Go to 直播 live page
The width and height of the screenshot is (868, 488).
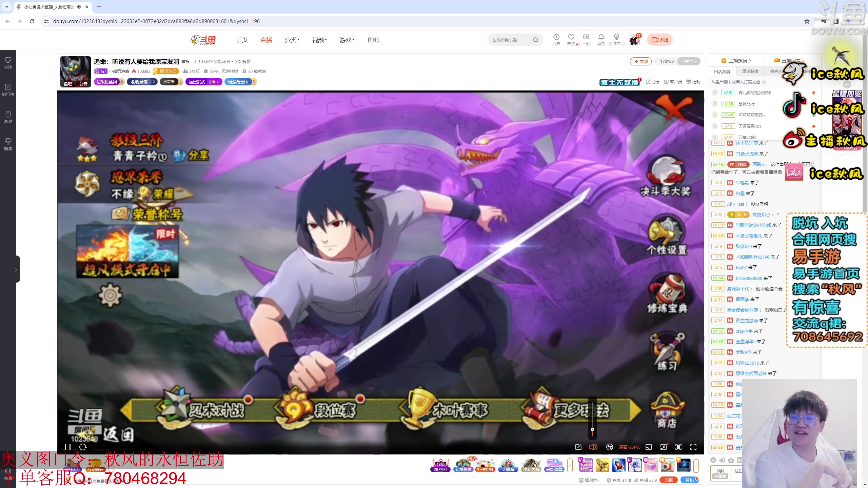click(266, 40)
